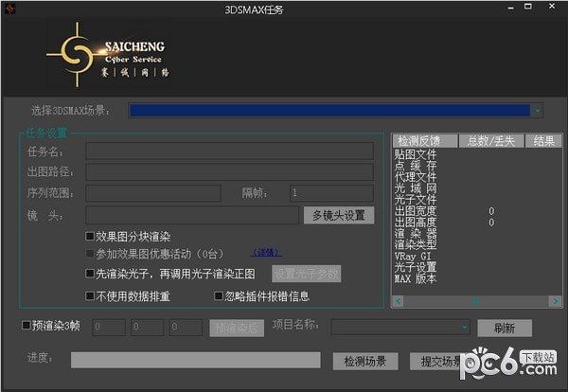Viewport: 568px width, 392px height.
Task: Click the progress (进度) bar
Action: coord(196,360)
